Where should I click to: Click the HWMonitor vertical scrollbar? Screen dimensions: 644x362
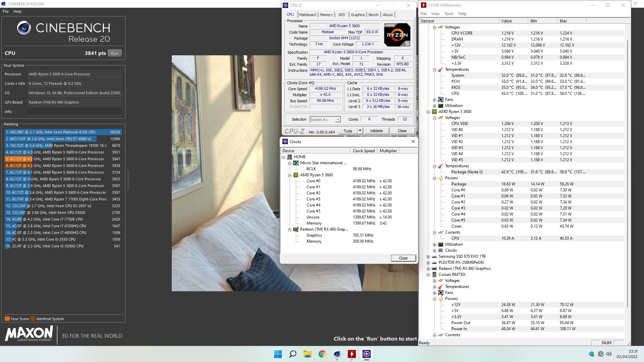tap(627, 174)
